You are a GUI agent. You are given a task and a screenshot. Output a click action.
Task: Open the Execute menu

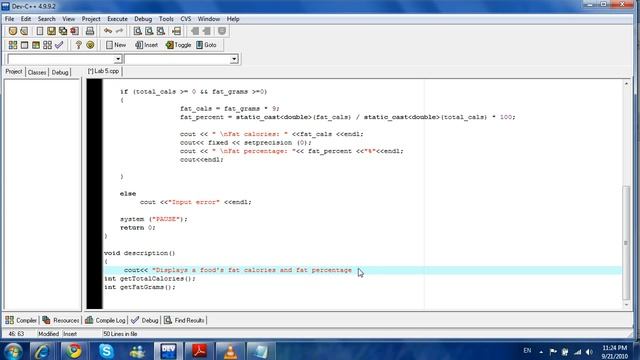click(118, 19)
